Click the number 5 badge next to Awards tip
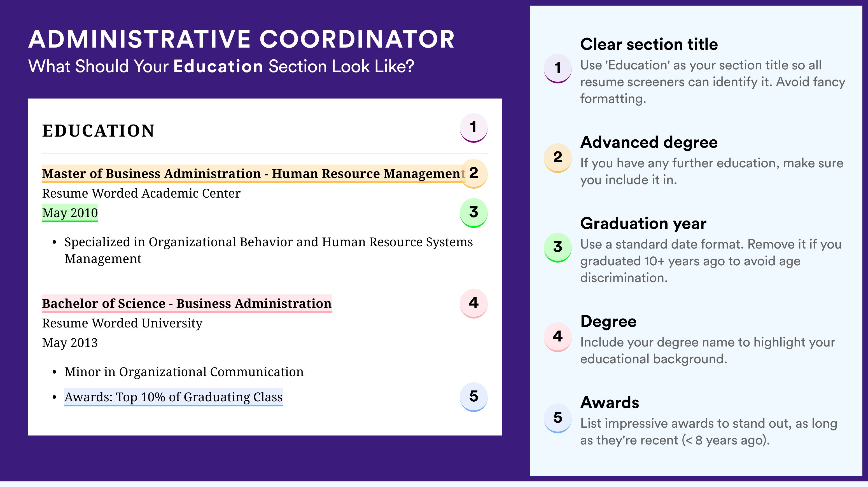This screenshot has height=487, width=868. (558, 418)
